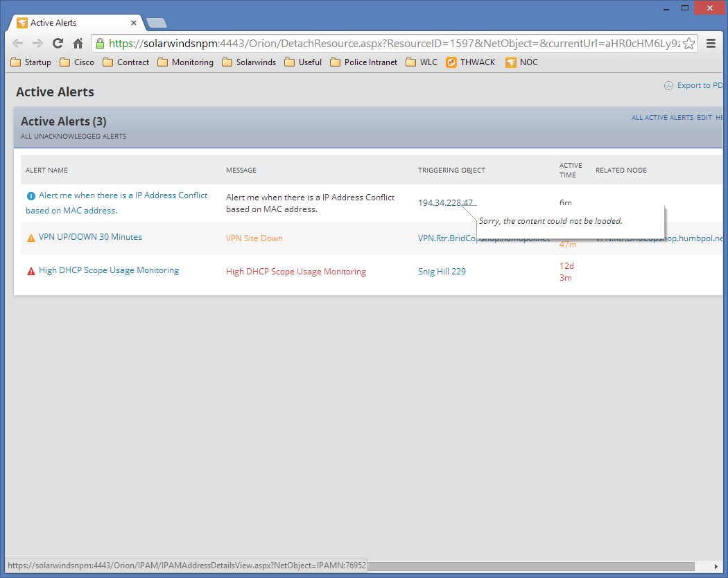This screenshot has width=728, height=578.
Task: Open the Solarwinds bookmarks folder
Action: tap(249, 62)
